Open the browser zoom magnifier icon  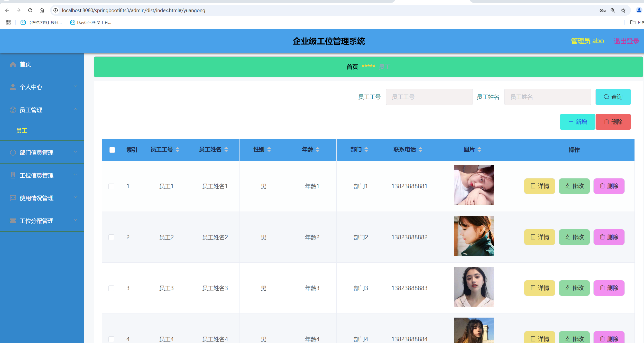click(x=613, y=10)
